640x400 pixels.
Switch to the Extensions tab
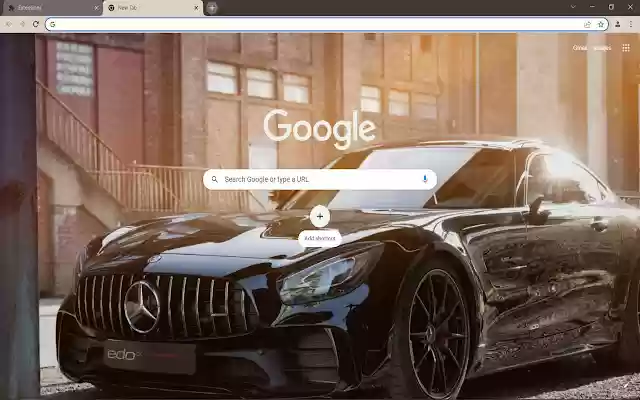coord(51,8)
